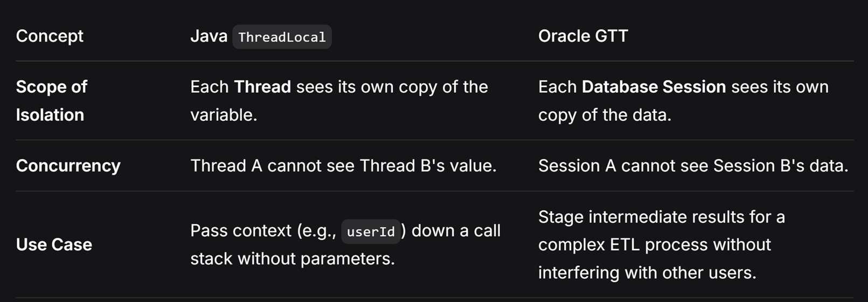Select the Use Case row label
This screenshot has height=302, width=868.
point(54,244)
